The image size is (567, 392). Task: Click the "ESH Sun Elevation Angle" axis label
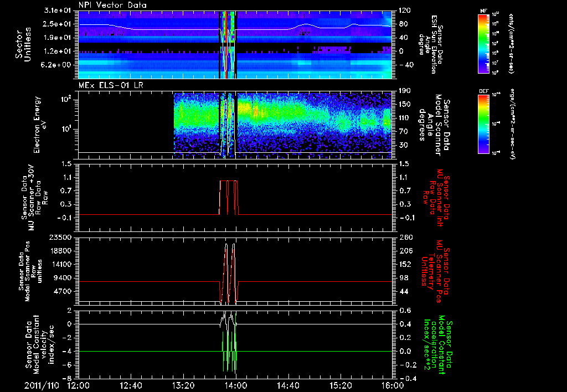[x=430, y=44]
